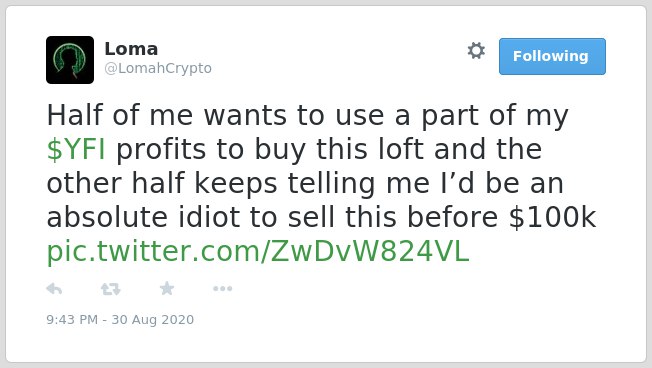Open the pic.twitter.com/ZwDvW824VL link
Viewport: 652px width, 368px height.
coord(258,252)
